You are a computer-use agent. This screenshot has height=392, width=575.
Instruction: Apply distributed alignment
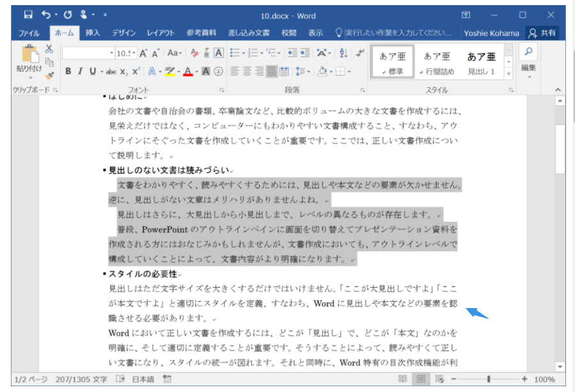284,71
